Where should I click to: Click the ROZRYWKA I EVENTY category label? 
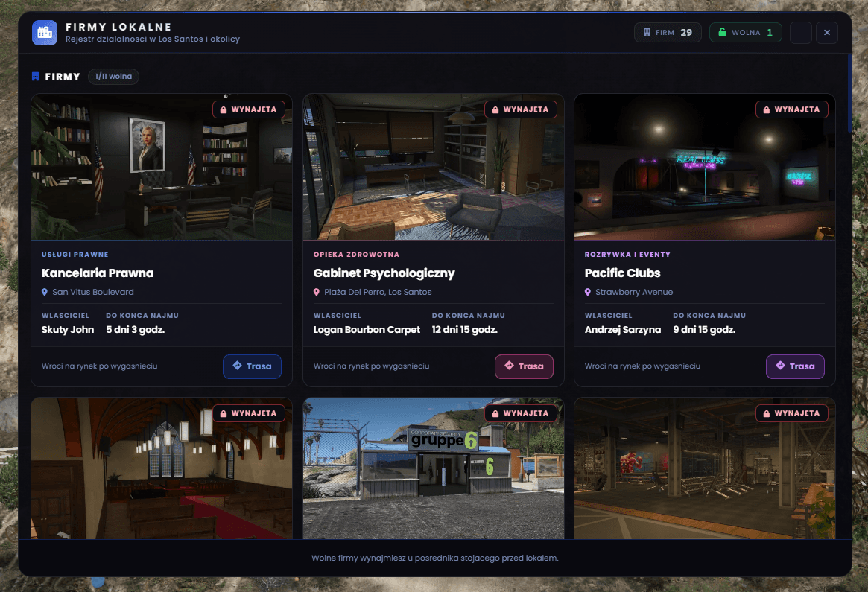627,255
